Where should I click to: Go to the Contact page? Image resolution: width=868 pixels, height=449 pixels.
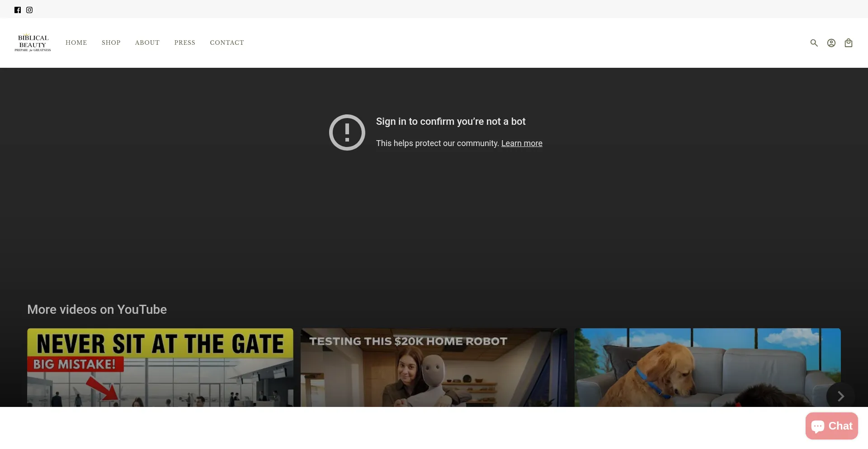(x=226, y=43)
